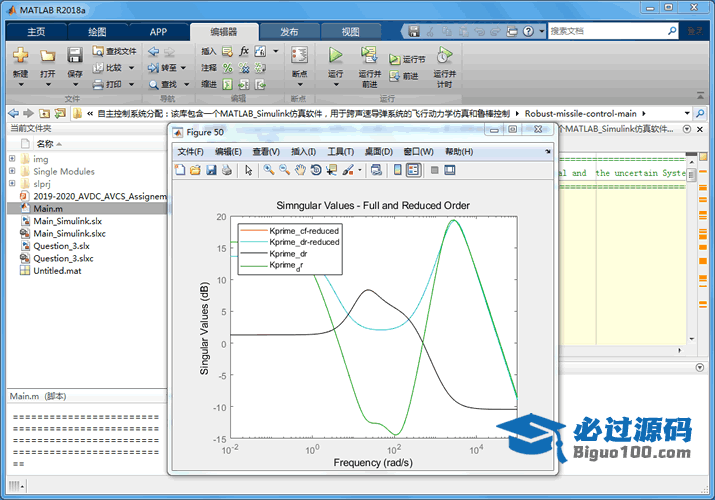Click the browse for folder icon
This screenshot has width=715, height=500.
(x=60, y=113)
